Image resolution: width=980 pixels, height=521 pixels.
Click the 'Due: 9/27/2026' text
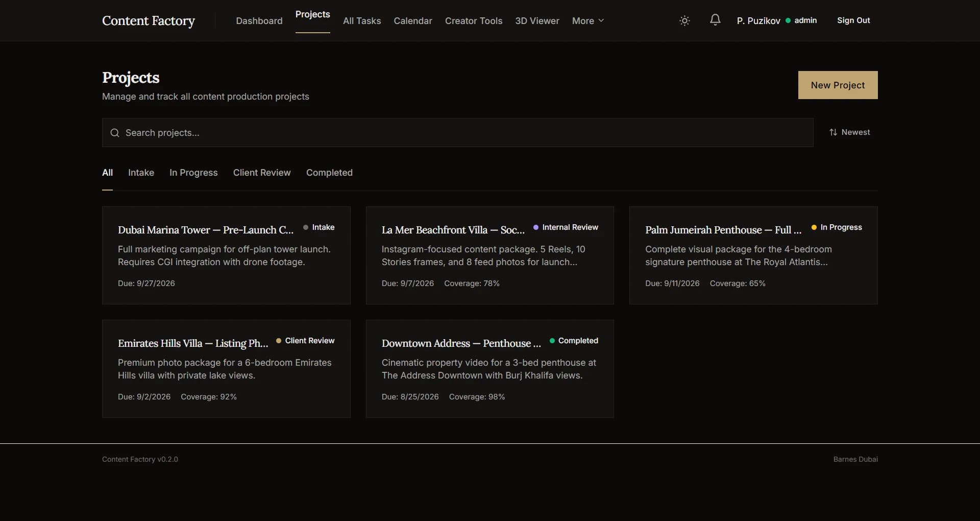click(146, 283)
